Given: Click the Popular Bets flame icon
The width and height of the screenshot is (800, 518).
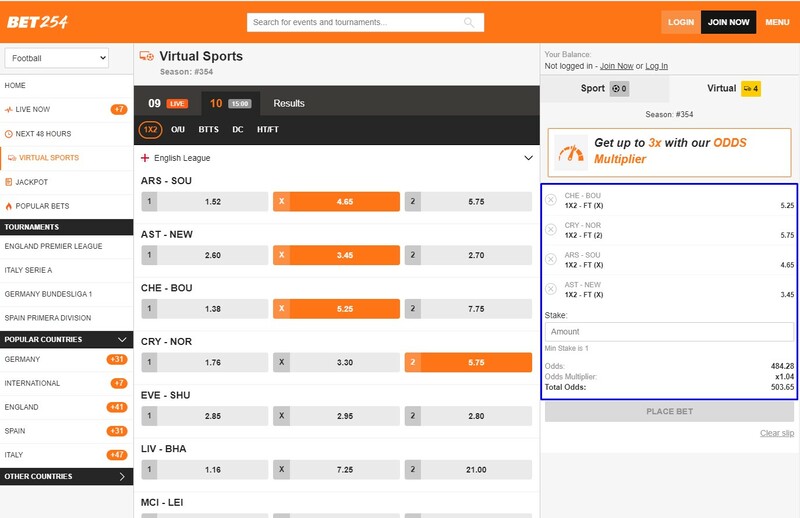Looking at the screenshot, I should coord(9,206).
